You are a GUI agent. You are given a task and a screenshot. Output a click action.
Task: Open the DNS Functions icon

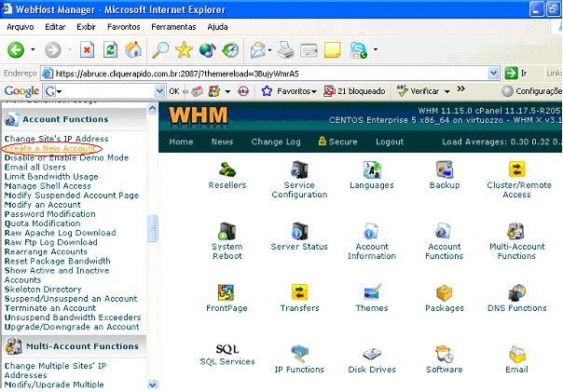(516, 293)
